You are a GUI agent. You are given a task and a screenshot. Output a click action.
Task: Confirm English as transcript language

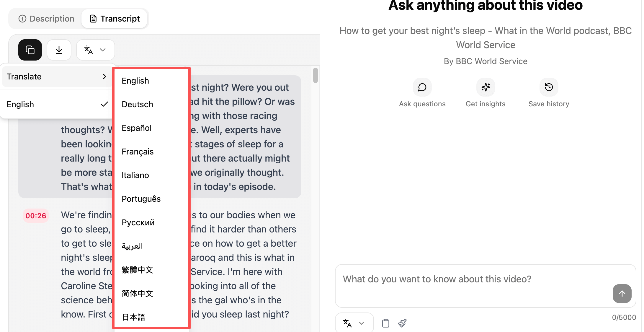tap(56, 104)
